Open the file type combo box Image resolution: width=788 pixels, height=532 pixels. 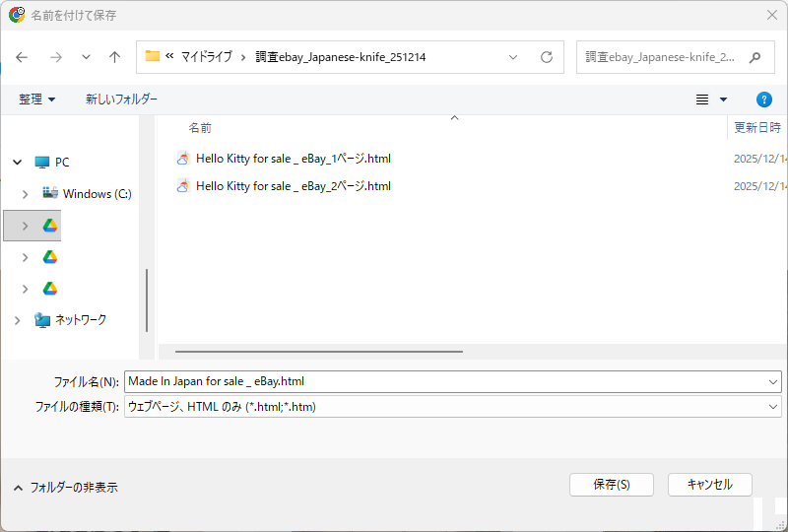[x=453, y=406]
